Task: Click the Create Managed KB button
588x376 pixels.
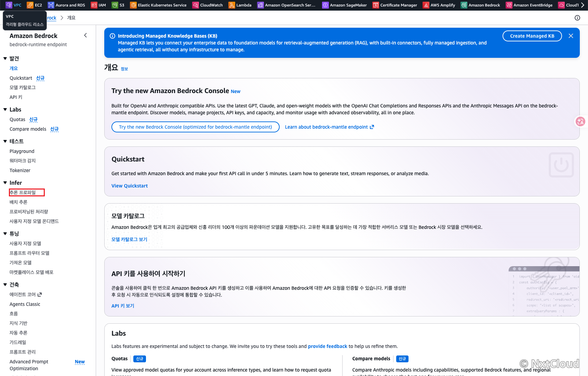Action: (532, 36)
